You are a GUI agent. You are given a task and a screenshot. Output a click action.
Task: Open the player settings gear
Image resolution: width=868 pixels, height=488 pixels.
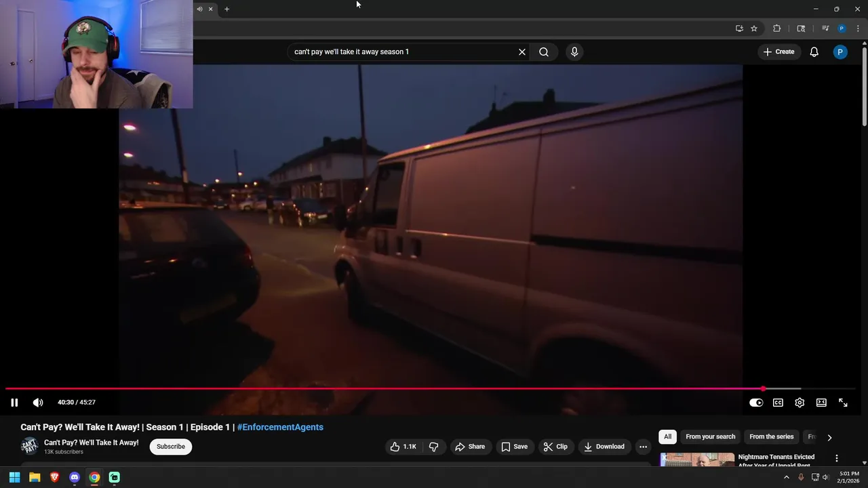800,403
